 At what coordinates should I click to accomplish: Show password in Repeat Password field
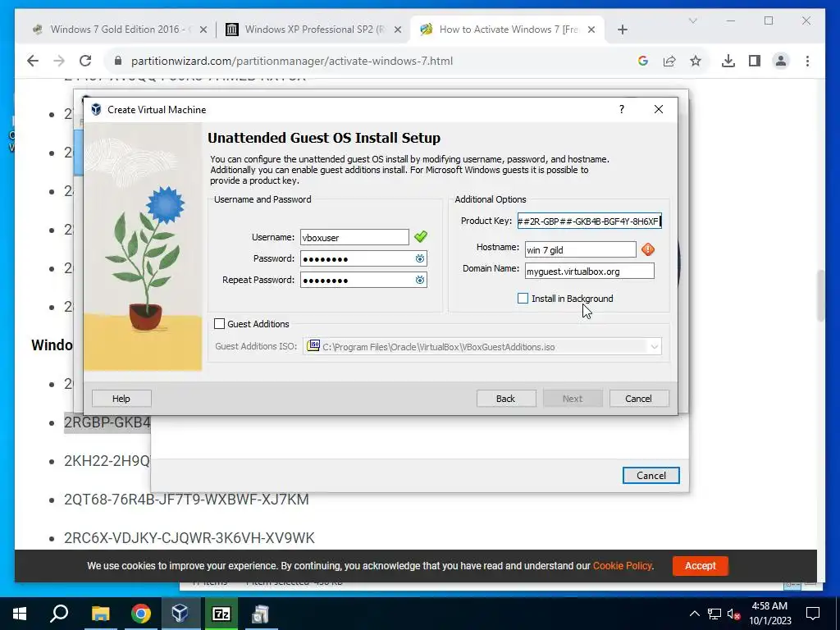(x=419, y=280)
